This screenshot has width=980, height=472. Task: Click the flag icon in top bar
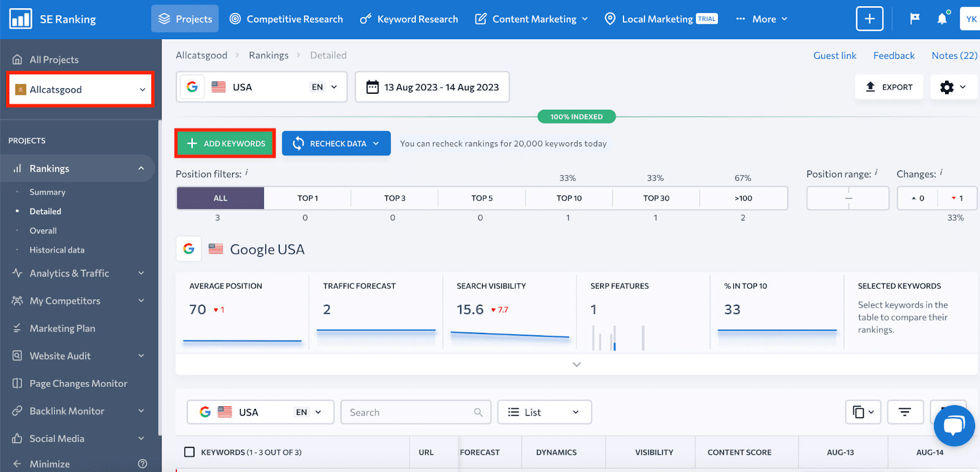915,19
